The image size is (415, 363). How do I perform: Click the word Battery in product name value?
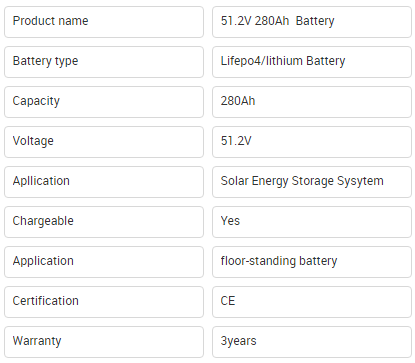[315, 21]
